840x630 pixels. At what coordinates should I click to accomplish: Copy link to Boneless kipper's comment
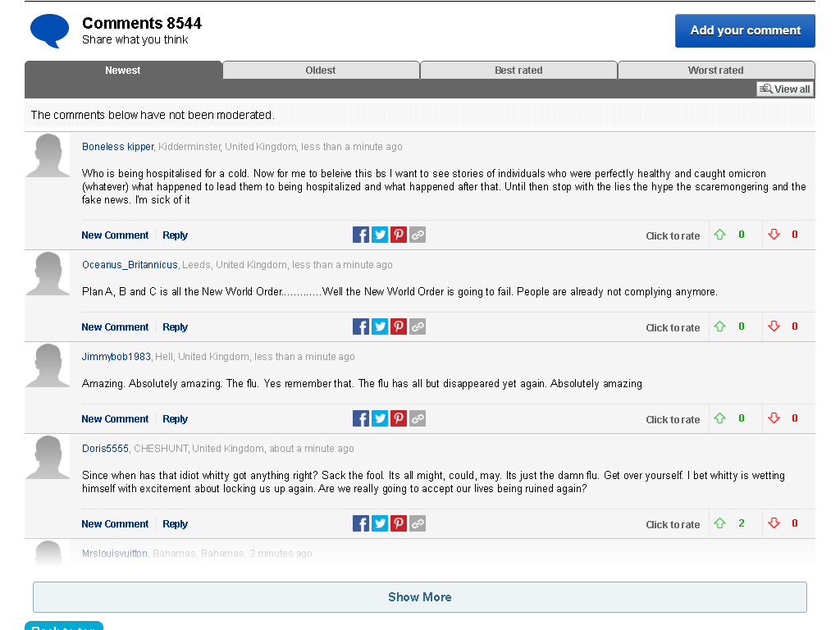click(418, 235)
